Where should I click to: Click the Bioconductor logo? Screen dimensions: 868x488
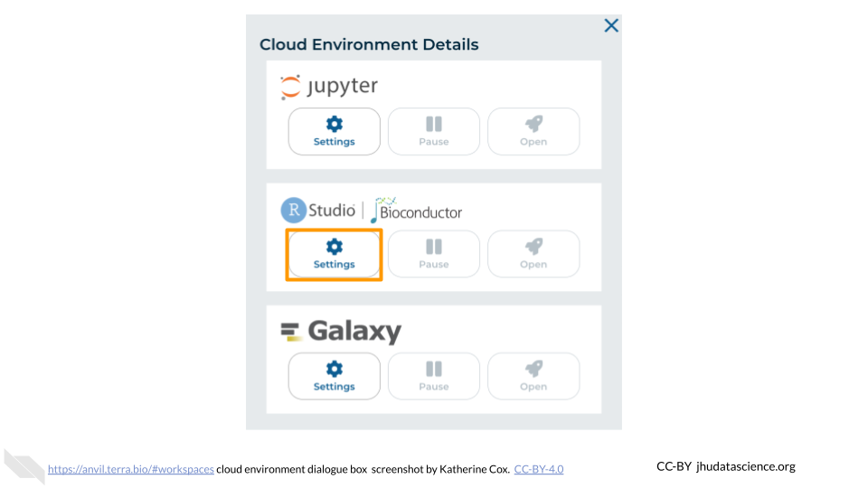point(416,211)
